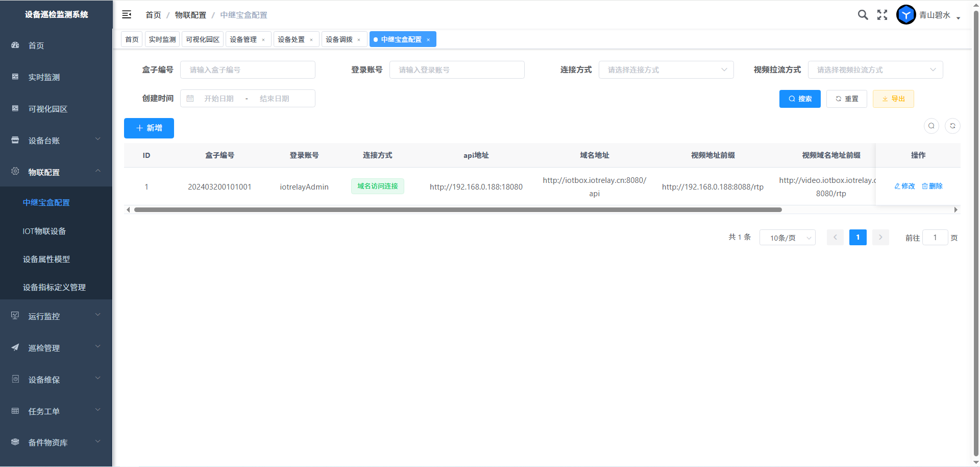Collapse the sidebar with hamburger icon
Viewport: 980px width, 467px height.
127,15
